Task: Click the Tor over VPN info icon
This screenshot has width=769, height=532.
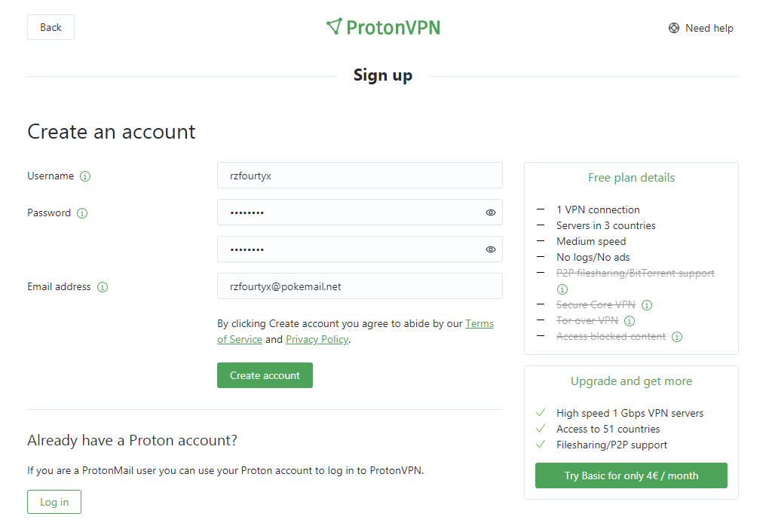Action: (630, 321)
